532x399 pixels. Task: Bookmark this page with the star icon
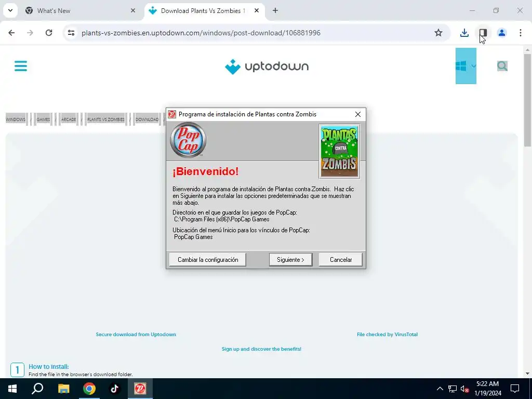pyautogui.click(x=438, y=33)
